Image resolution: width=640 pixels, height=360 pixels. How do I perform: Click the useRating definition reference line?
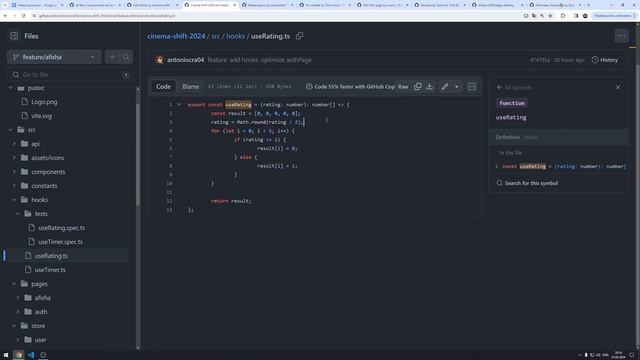559,167
